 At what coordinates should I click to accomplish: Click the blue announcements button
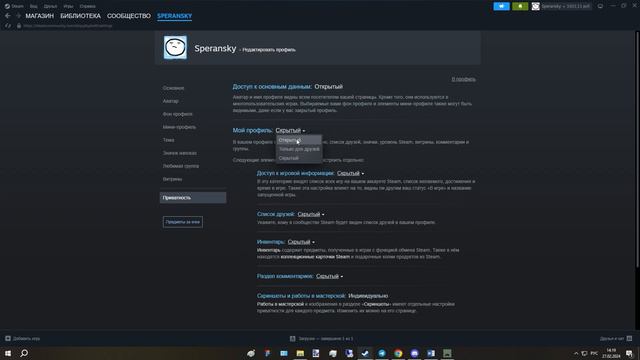point(501,6)
